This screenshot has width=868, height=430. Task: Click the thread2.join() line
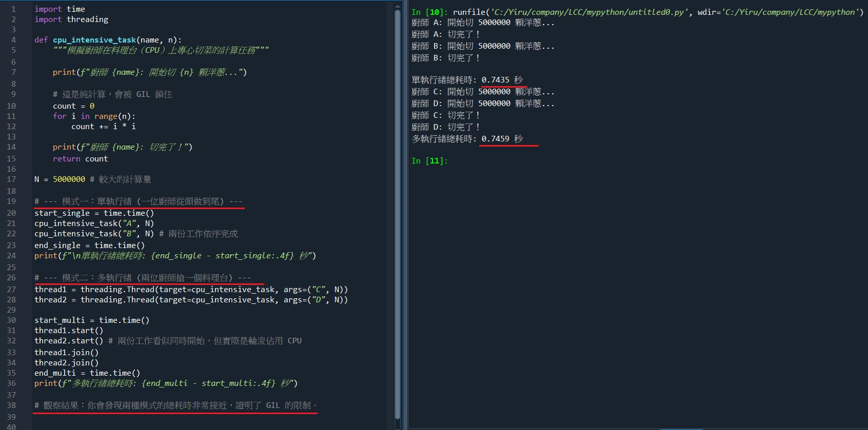click(x=66, y=363)
